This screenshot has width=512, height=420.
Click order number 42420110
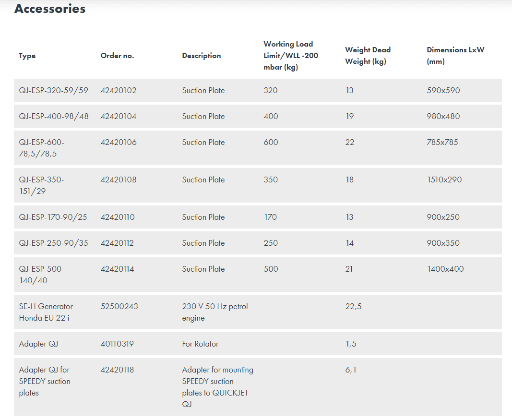(118, 217)
